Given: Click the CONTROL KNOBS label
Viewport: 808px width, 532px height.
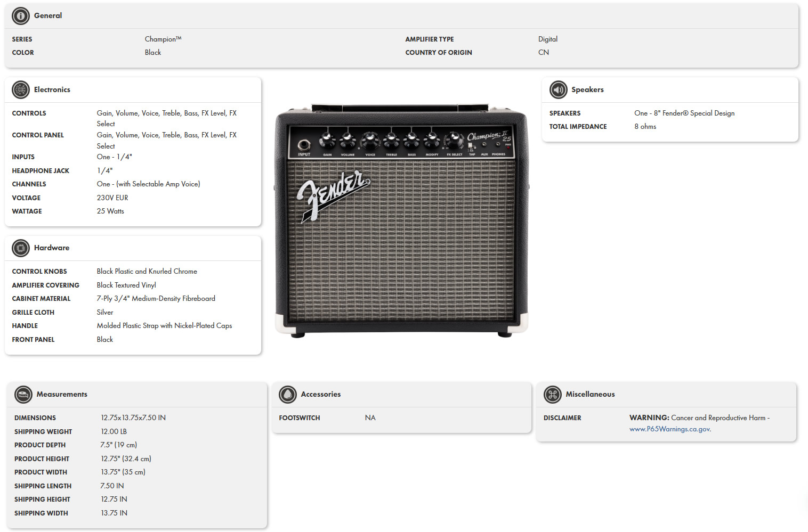Looking at the screenshot, I should (x=39, y=272).
